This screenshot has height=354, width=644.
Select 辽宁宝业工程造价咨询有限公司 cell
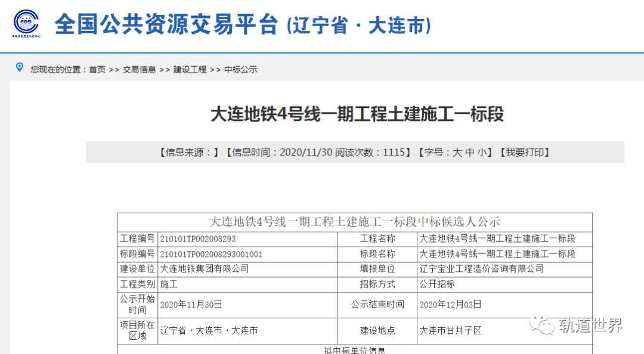[504, 269]
